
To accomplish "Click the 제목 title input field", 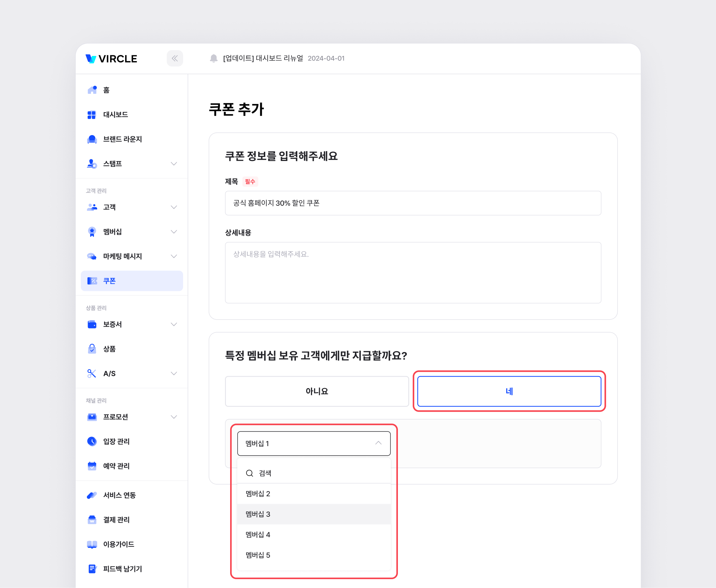I will tap(413, 203).
